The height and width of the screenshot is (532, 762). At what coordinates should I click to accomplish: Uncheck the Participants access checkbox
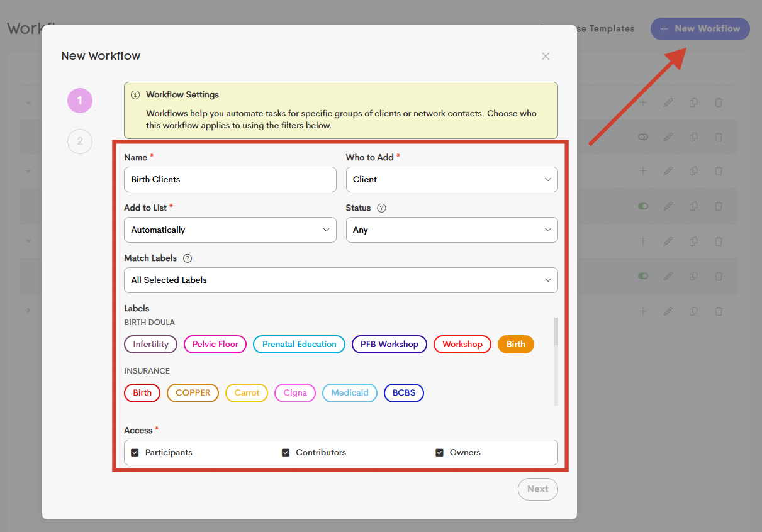(135, 453)
